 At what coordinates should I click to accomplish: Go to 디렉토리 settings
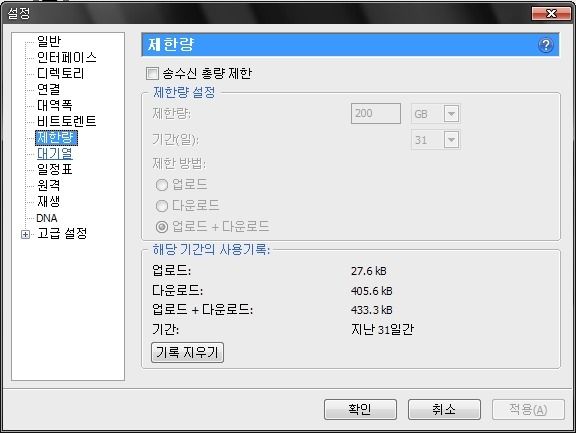[61, 73]
